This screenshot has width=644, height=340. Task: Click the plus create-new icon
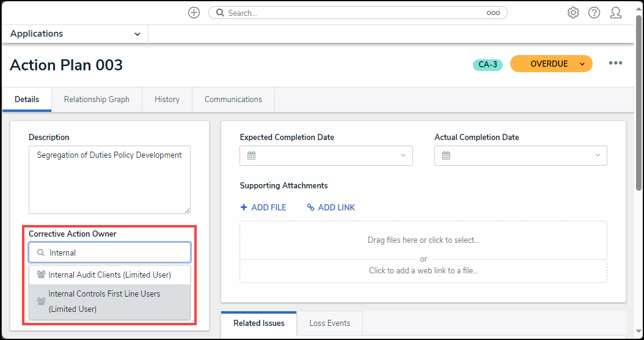tap(194, 13)
